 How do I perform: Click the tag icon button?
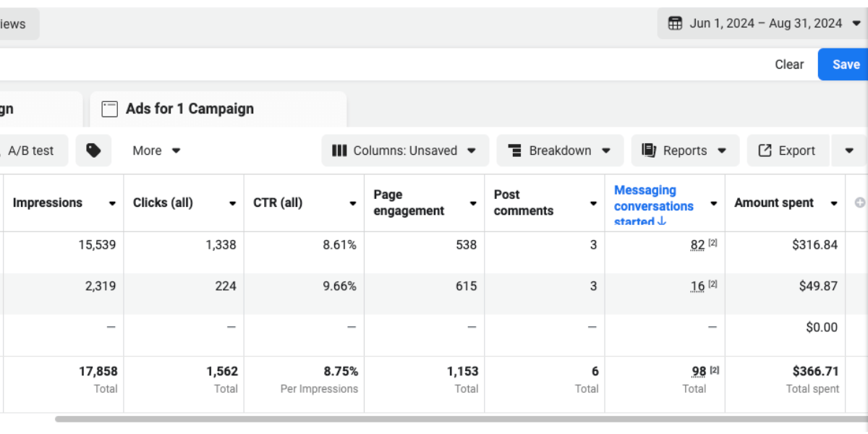pyautogui.click(x=93, y=150)
